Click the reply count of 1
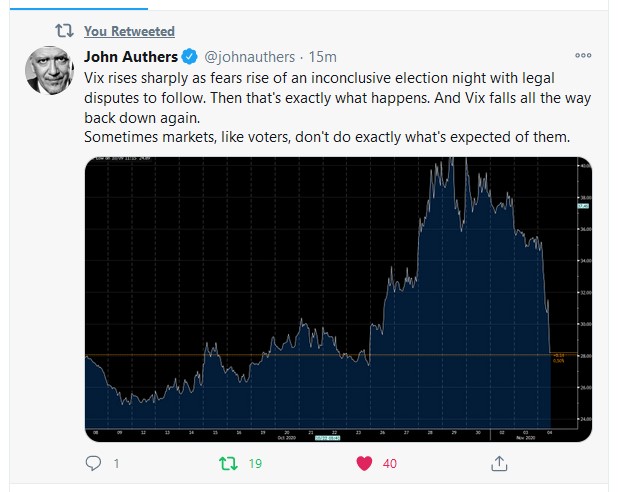This screenshot has width=618, height=492. (x=116, y=463)
